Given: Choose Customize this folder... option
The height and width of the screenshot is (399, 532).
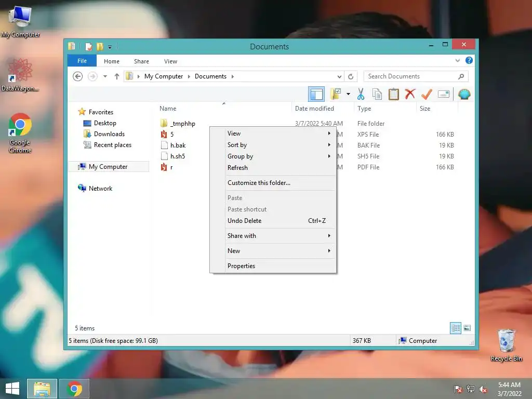Looking at the screenshot, I should (x=273, y=182).
